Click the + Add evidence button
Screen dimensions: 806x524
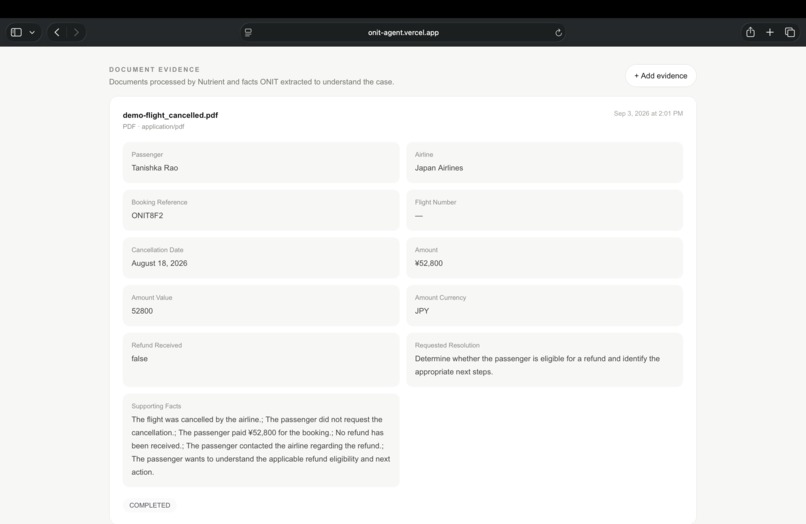[x=661, y=76]
